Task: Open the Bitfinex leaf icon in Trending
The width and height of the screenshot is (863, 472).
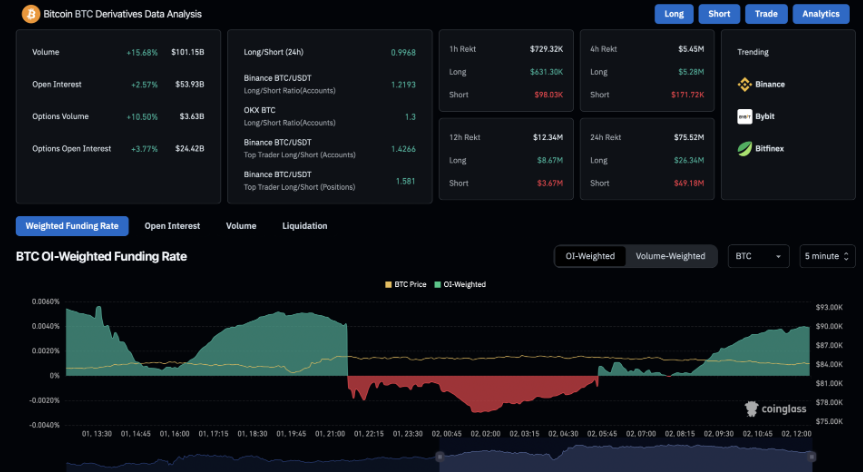Action: (x=745, y=149)
